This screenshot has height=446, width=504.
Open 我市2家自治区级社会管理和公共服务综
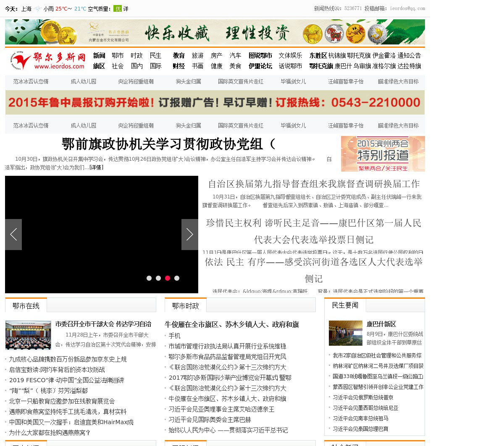coord(377,355)
